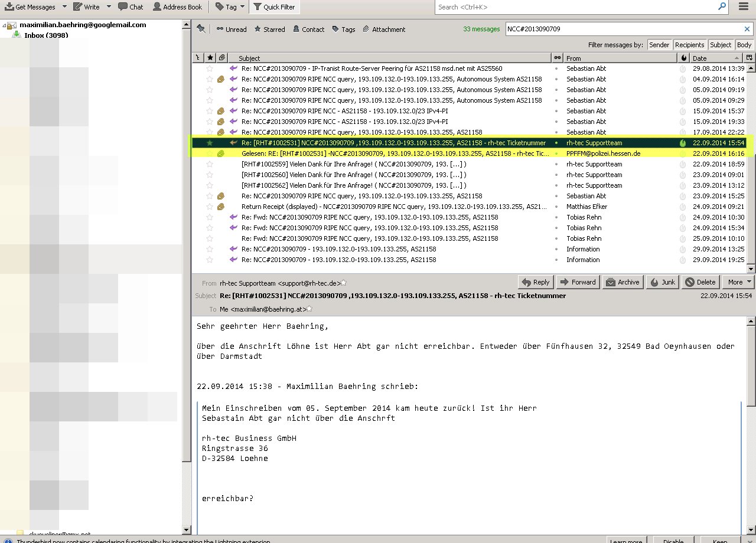The image size is (756, 543).
Task: Clear the quick filter search text
Action: 747,29
